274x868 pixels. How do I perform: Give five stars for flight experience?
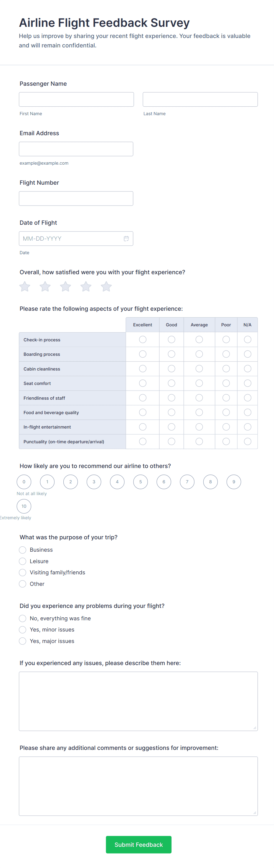(106, 287)
